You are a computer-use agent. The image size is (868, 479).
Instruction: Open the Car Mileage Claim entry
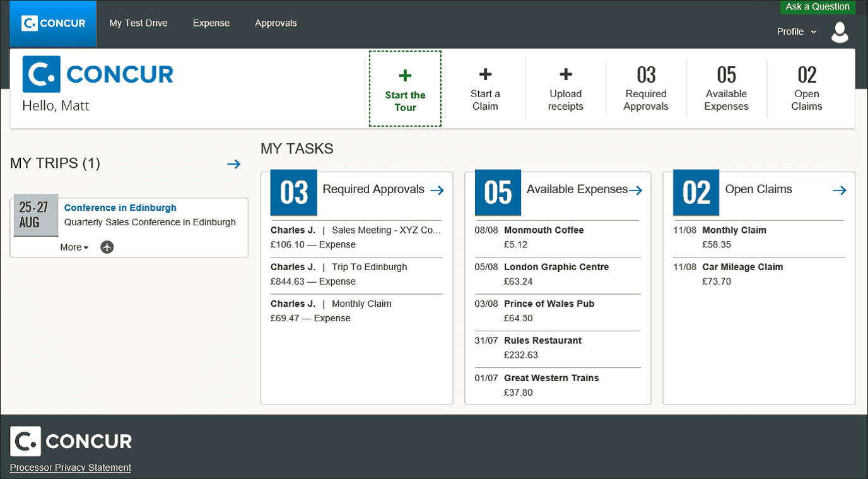742,267
